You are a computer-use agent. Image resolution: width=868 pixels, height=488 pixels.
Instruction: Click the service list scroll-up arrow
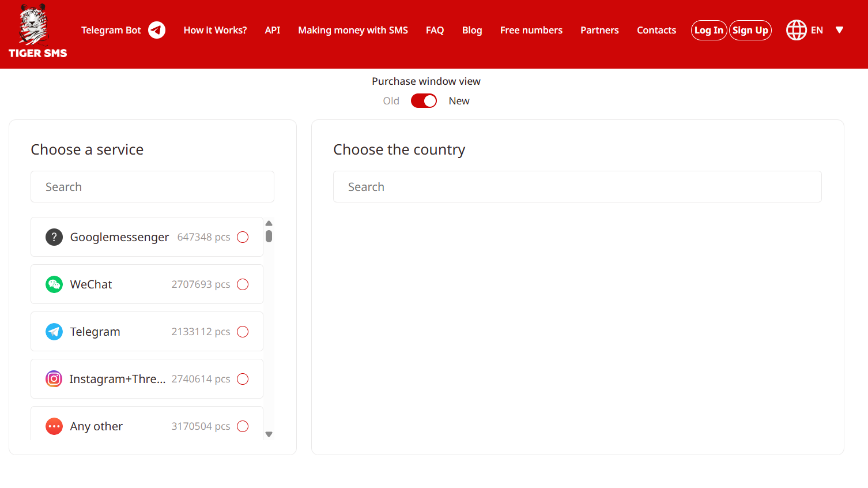(x=269, y=223)
